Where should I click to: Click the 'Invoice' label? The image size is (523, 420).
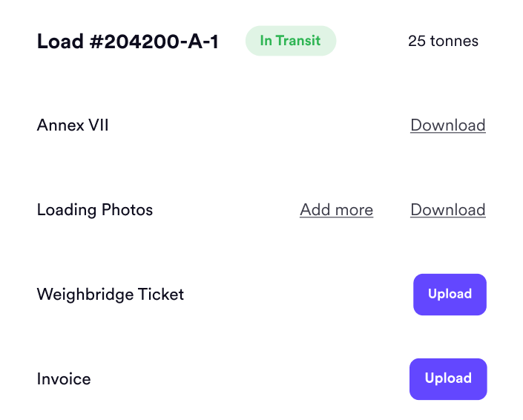[64, 379]
